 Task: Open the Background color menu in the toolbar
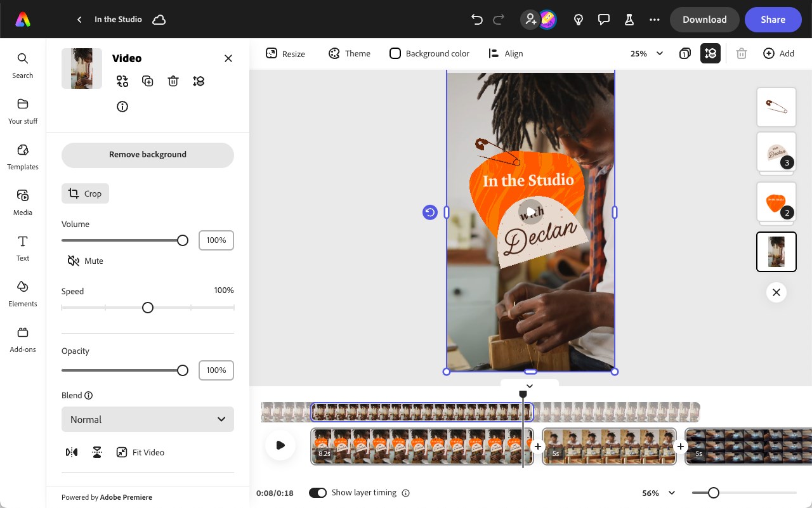tap(429, 53)
